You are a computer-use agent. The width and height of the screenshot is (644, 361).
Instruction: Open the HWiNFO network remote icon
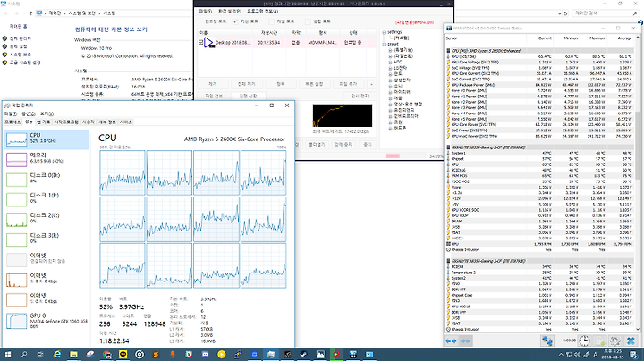(x=547, y=340)
